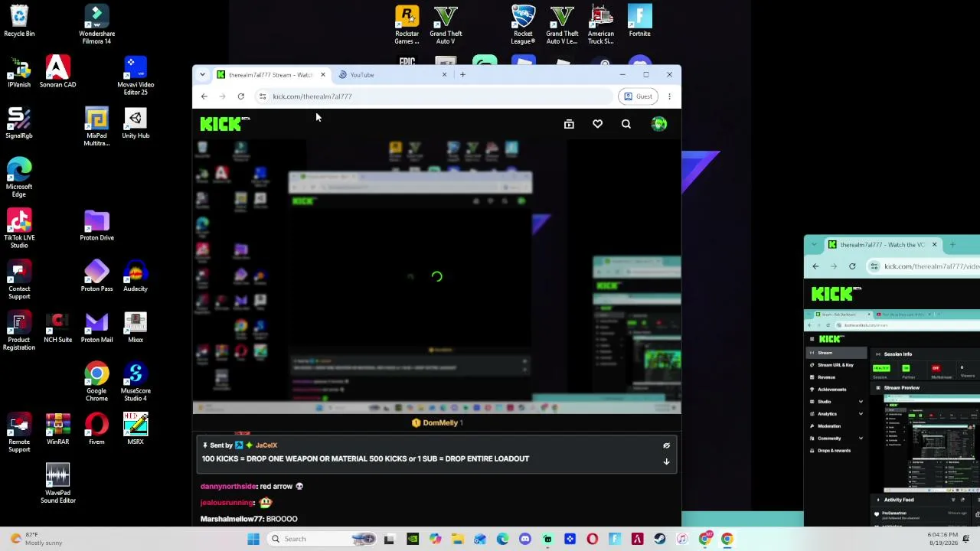Select Sonoran CAD desktop icon
Screen dimensions: 980x551
pos(57,73)
